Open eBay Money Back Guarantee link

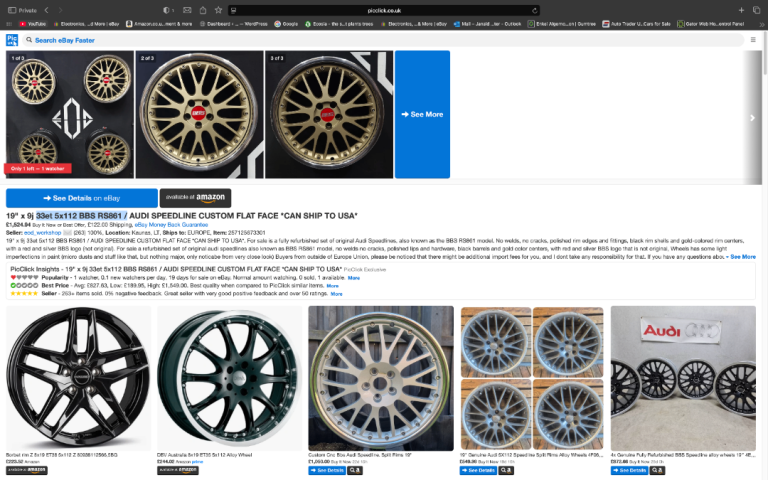tap(171, 225)
